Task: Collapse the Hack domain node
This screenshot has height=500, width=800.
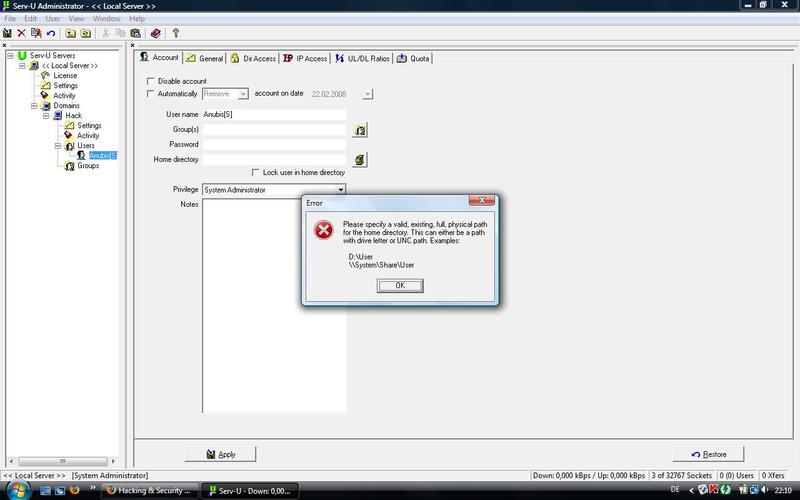Action: click(46, 115)
